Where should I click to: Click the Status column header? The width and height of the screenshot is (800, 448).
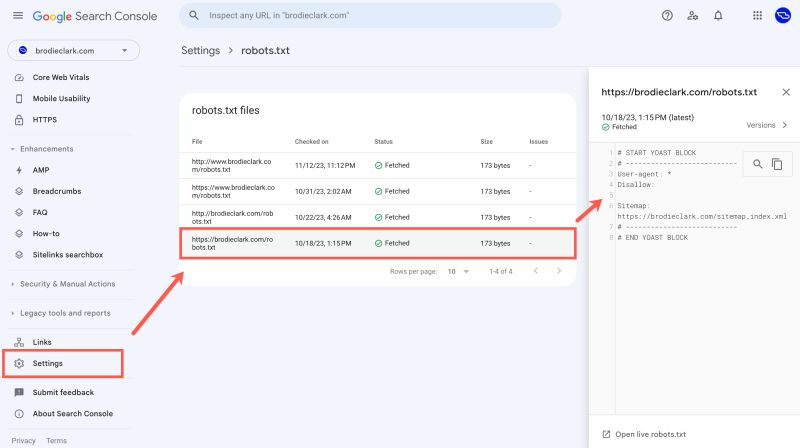[384, 142]
